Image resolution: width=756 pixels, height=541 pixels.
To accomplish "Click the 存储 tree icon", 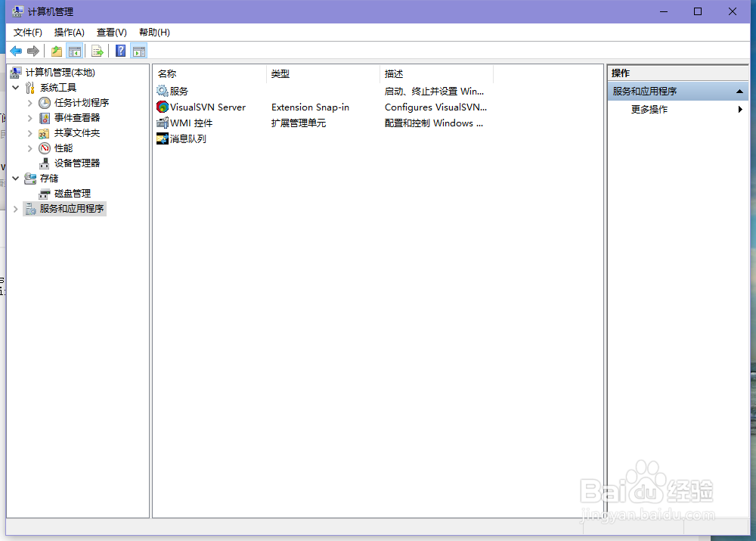I will tap(30, 178).
